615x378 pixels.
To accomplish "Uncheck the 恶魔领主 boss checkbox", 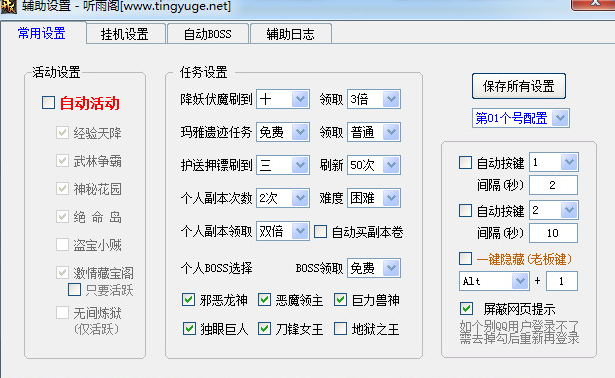I will (x=264, y=300).
